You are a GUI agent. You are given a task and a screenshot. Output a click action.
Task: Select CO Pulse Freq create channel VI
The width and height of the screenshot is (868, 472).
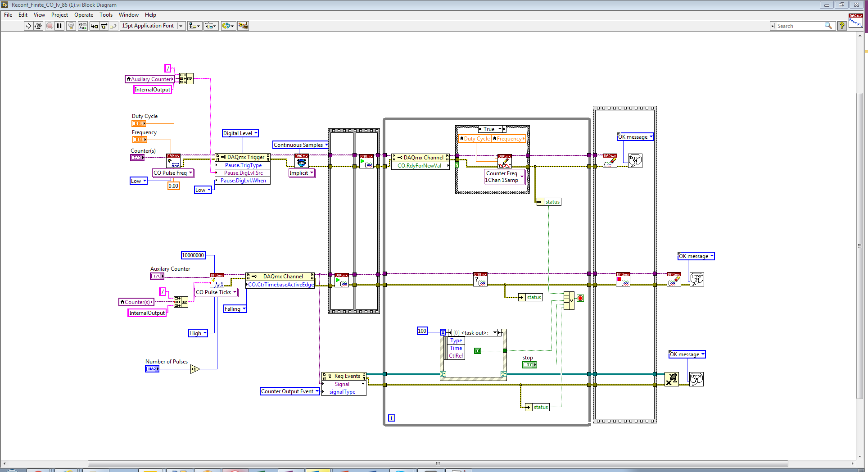click(x=173, y=161)
